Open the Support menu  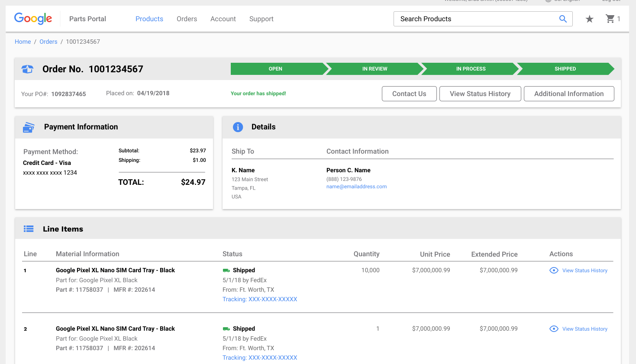(x=262, y=19)
